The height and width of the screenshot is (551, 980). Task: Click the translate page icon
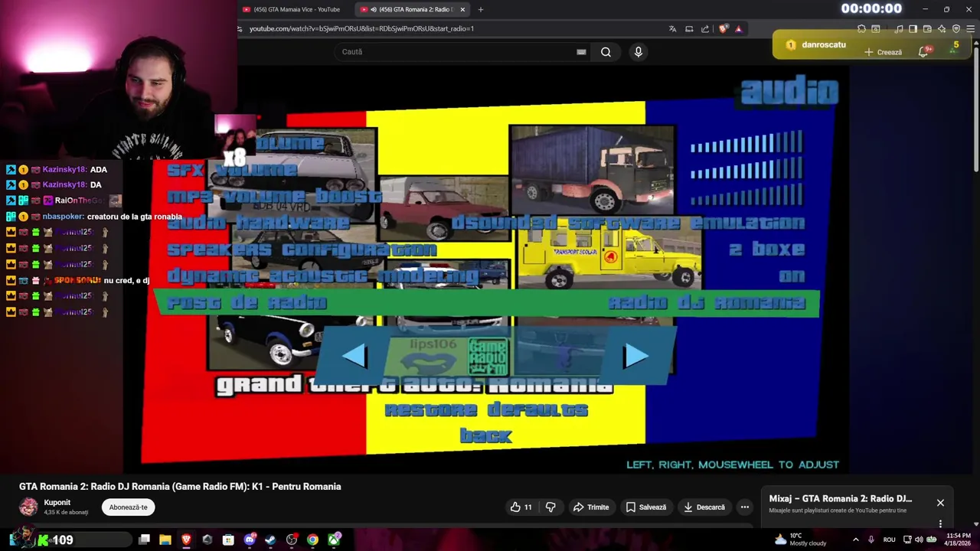(x=672, y=29)
